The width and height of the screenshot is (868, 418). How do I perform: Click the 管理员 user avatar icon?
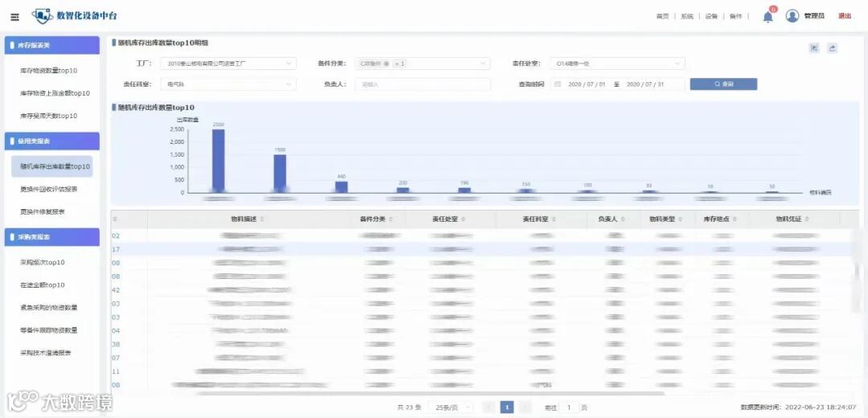[792, 16]
